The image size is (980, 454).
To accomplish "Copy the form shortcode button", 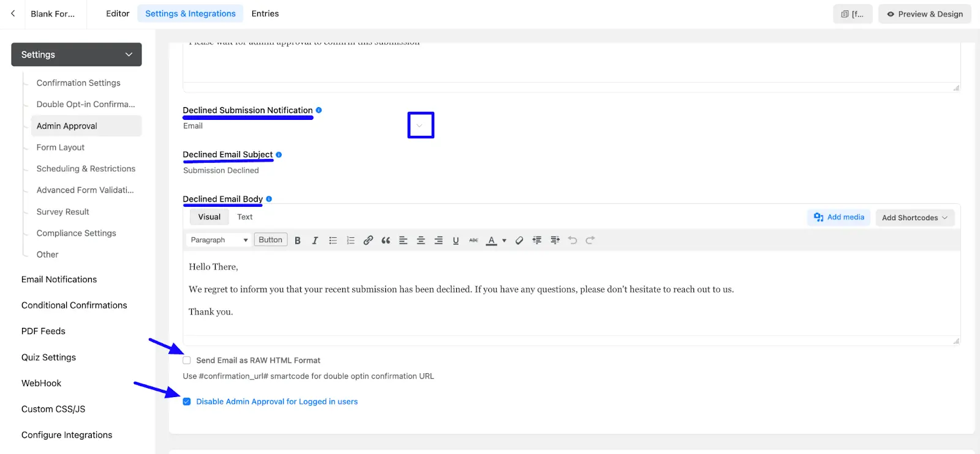I will tap(853, 14).
